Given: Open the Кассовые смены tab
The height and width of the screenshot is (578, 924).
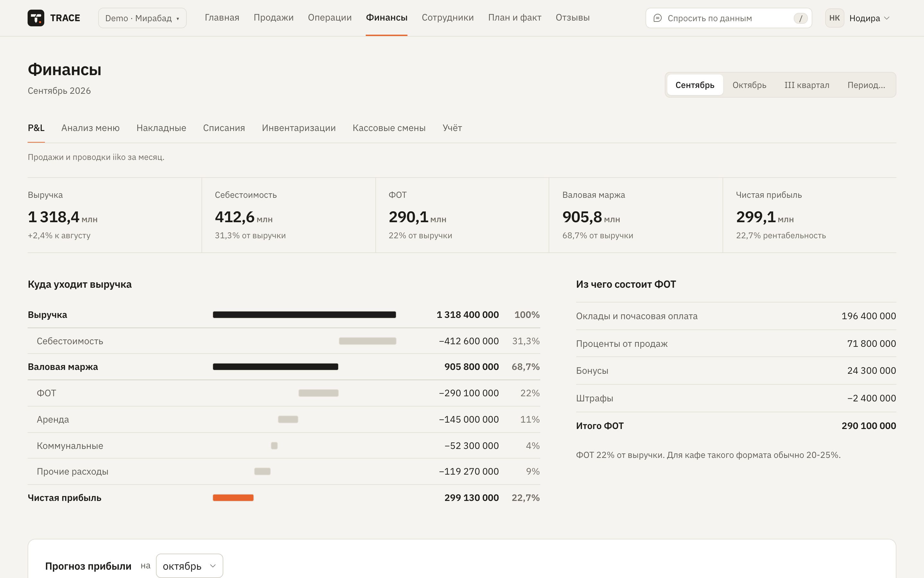Looking at the screenshot, I should coord(389,128).
